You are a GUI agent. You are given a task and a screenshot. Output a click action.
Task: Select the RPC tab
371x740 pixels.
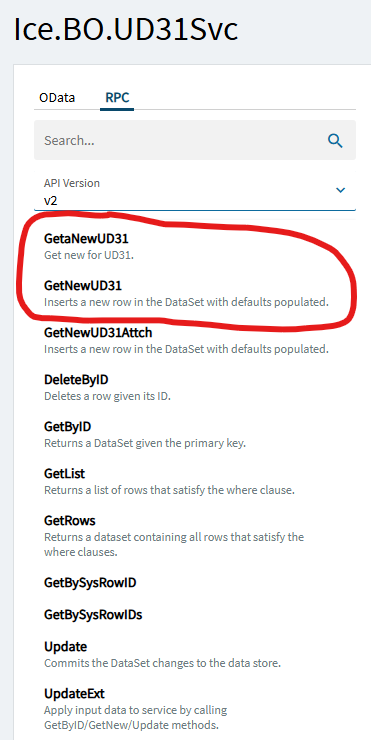tap(117, 98)
